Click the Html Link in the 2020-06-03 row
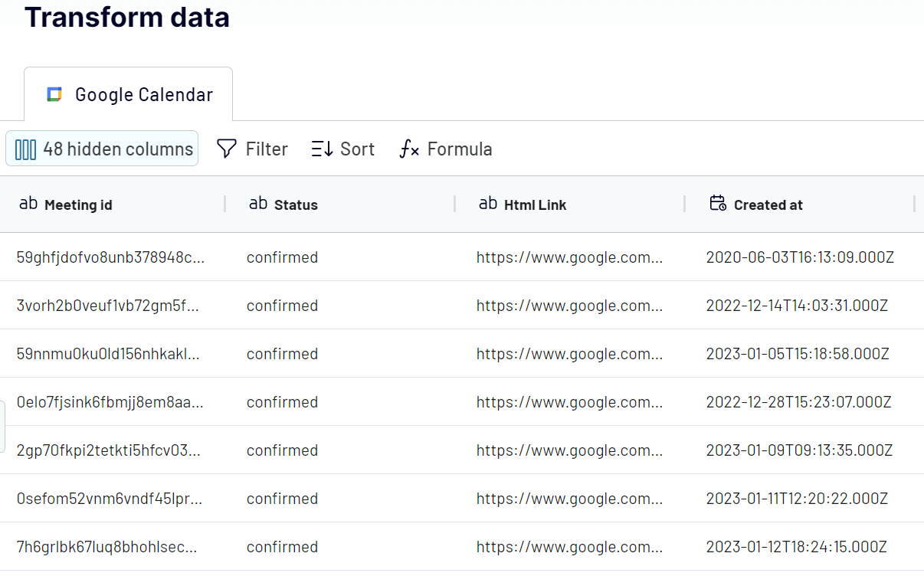Image resolution: width=924 pixels, height=576 pixels. click(569, 257)
